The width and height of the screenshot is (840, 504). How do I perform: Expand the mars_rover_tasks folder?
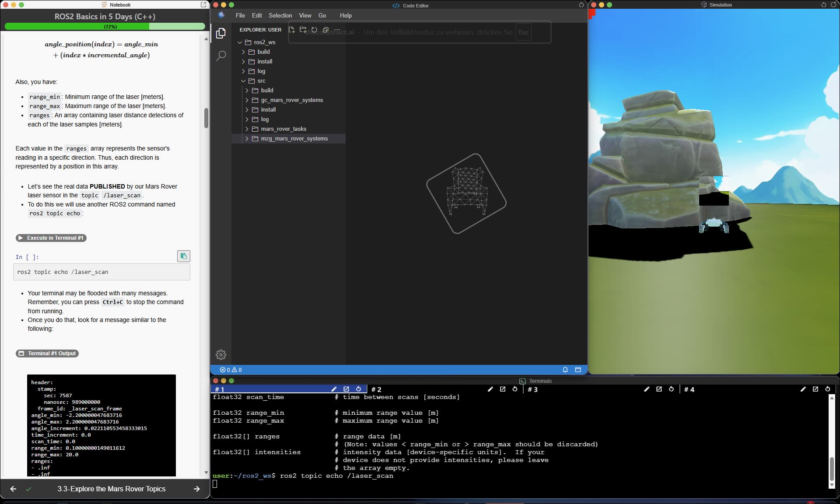point(283,129)
